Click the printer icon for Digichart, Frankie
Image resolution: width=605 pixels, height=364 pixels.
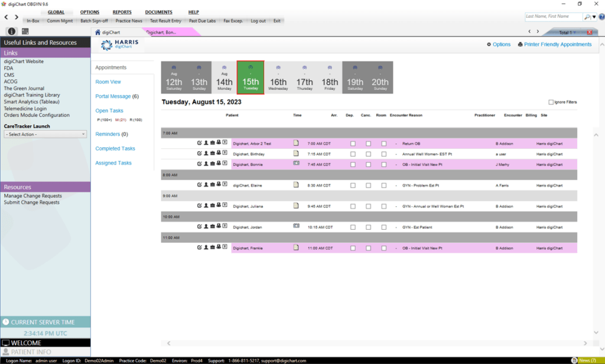coord(219,248)
